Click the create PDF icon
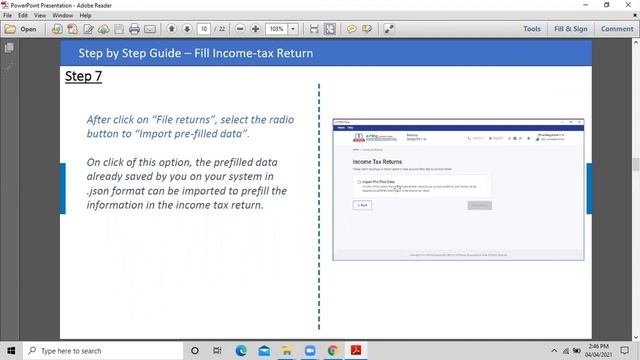 [x=73, y=29]
